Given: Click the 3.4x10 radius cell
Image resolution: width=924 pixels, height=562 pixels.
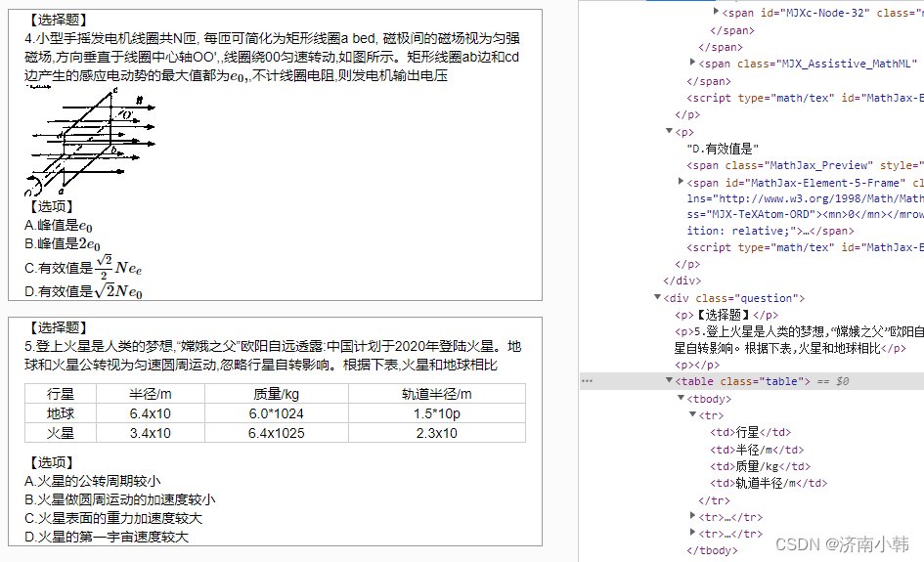Looking at the screenshot, I should click(x=151, y=433).
